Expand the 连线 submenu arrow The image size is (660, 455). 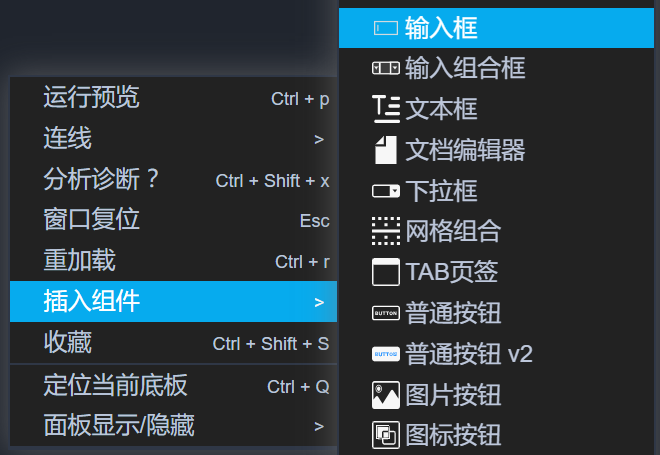(x=319, y=139)
